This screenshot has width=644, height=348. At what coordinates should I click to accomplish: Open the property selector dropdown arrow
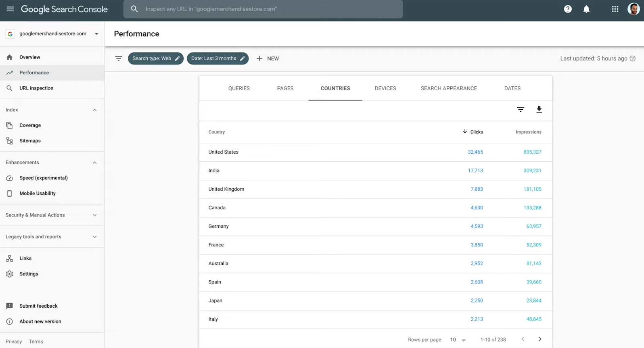(x=96, y=34)
